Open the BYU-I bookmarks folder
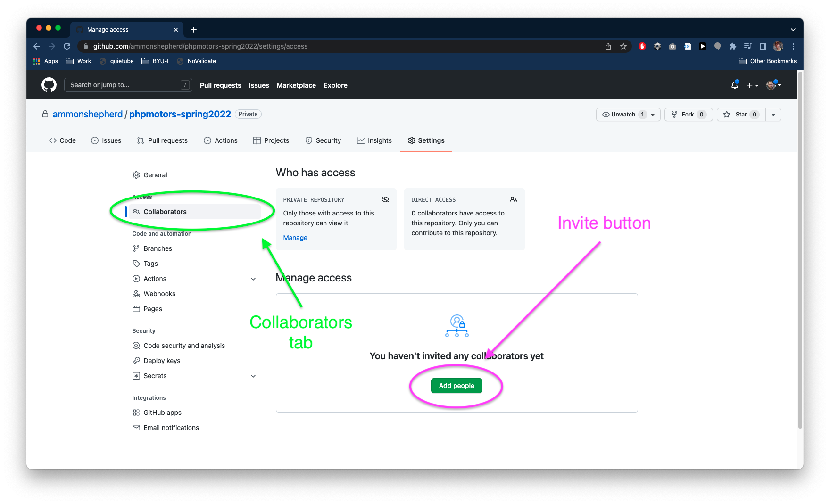Screen dimensions: 830x504 [x=155, y=61]
